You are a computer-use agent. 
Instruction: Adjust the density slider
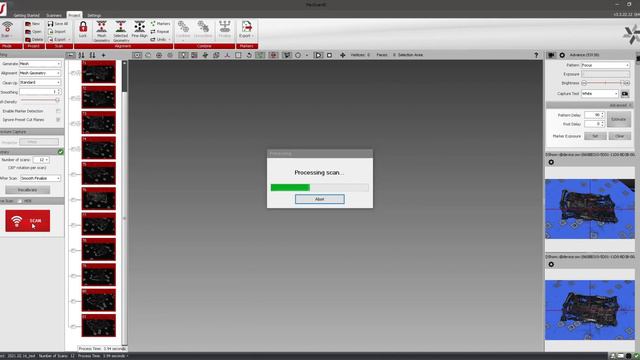coord(40,100)
